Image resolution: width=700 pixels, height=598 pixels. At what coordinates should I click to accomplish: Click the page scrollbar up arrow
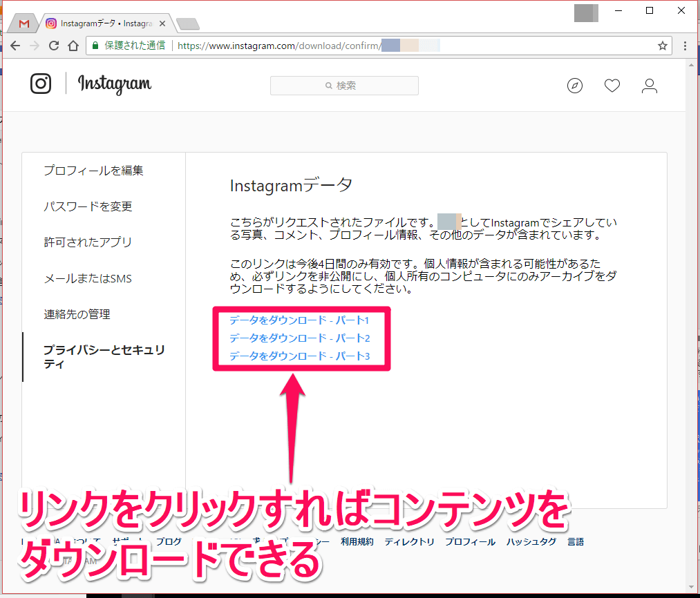pos(692,65)
